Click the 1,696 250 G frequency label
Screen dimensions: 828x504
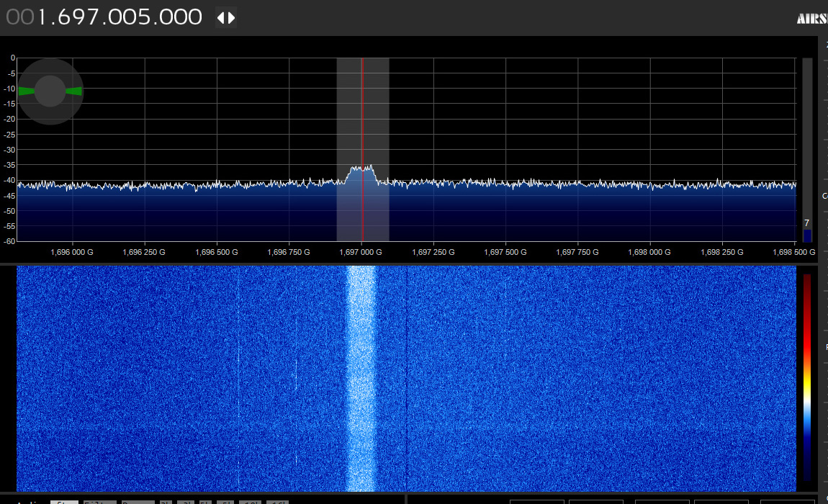(x=143, y=252)
